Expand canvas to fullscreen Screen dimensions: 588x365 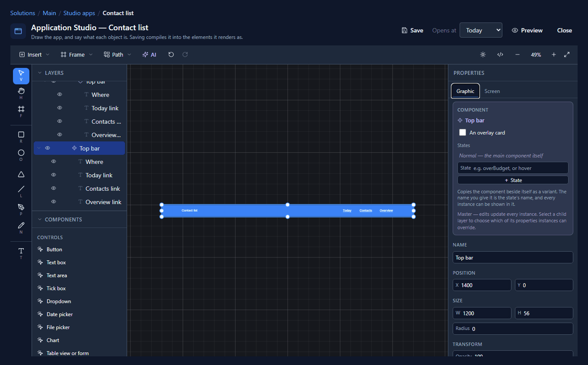click(x=567, y=54)
